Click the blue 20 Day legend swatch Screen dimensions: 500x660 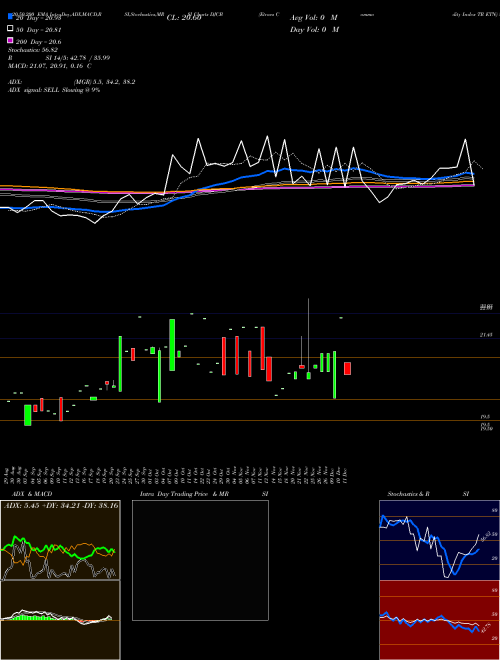pos(10,17)
